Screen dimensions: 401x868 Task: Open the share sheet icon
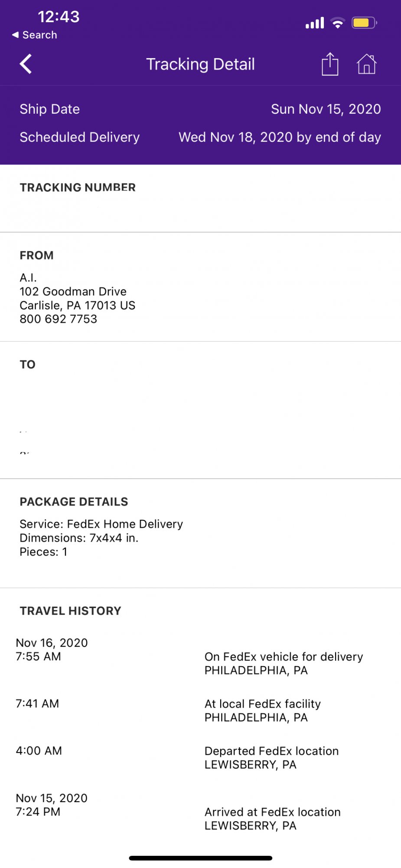330,64
